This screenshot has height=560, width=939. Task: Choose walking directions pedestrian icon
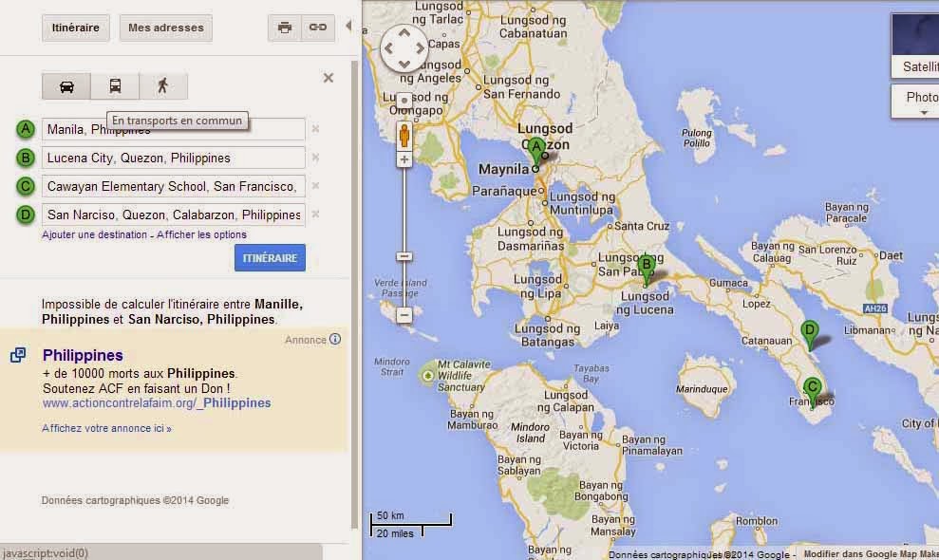pyautogui.click(x=163, y=86)
